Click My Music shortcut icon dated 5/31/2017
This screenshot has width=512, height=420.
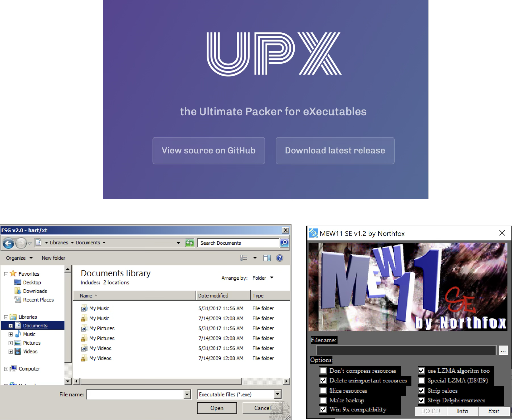[x=84, y=308]
